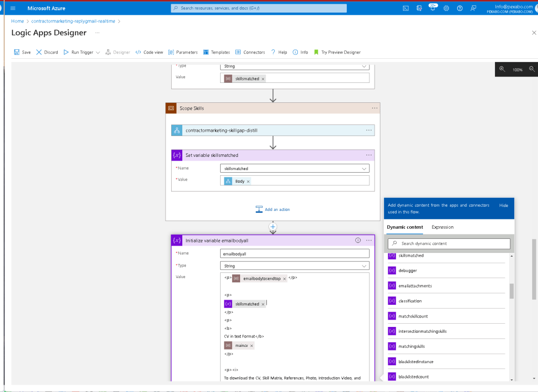Click Add an action in Scope Skills
This screenshot has height=392, width=538.
coord(273,209)
